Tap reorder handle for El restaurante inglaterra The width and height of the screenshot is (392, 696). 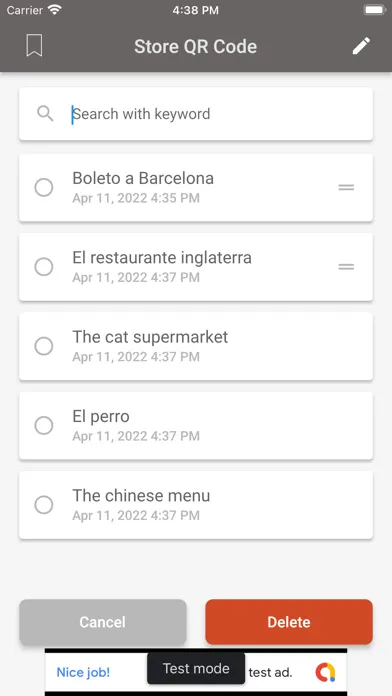point(346,267)
